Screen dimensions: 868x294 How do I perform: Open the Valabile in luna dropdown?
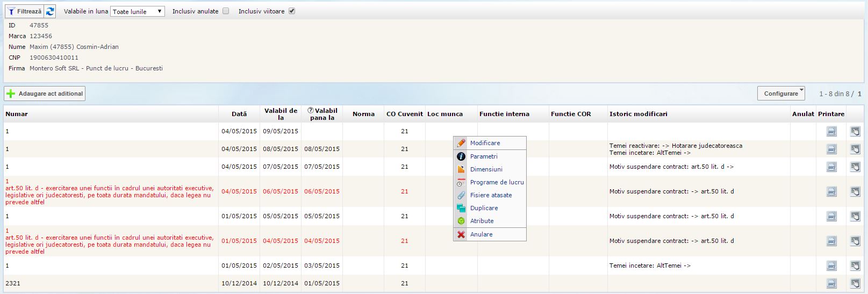click(138, 11)
